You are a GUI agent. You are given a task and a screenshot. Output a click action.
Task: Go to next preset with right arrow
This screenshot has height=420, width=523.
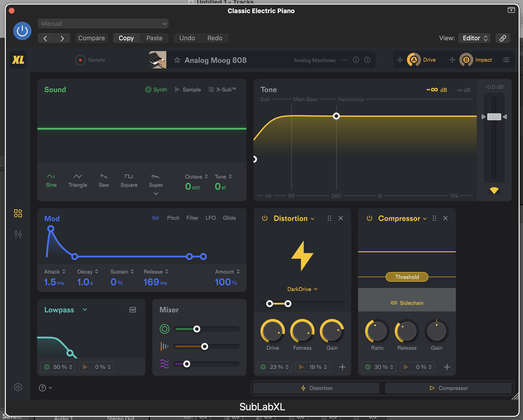click(x=62, y=38)
